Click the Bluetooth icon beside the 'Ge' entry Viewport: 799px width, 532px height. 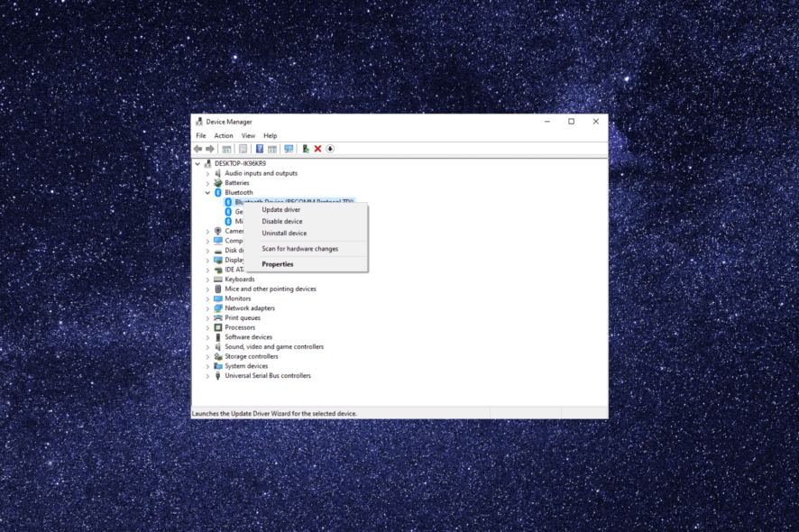(228, 212)
